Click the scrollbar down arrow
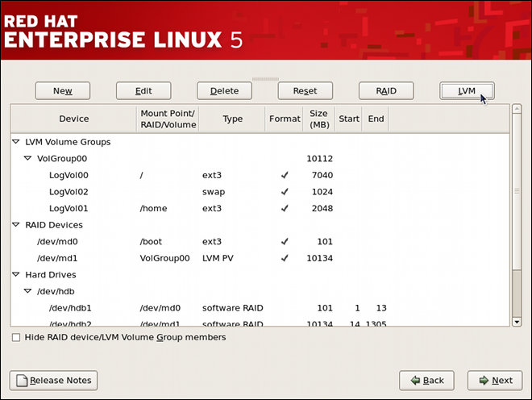 tap(517, 322)
